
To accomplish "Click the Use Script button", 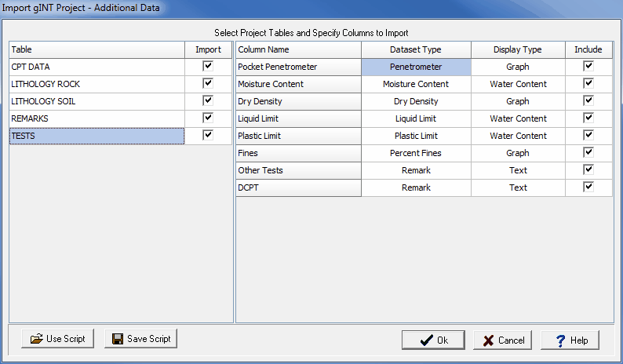I will tap(58, 339).
